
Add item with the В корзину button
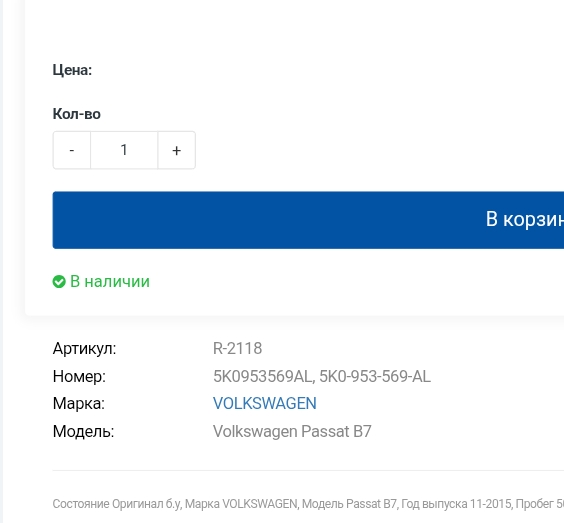(308, 220)
